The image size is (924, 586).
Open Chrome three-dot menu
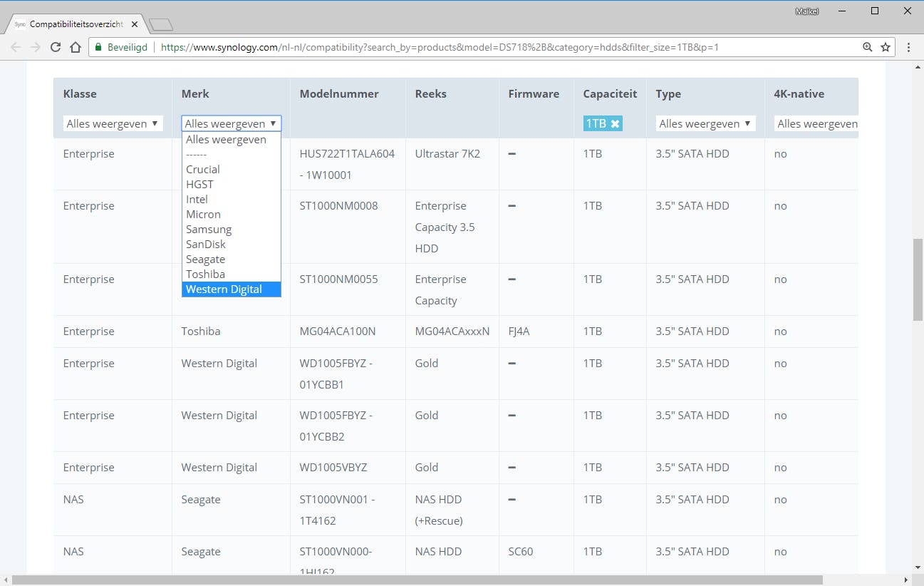[x=909, y=48]
